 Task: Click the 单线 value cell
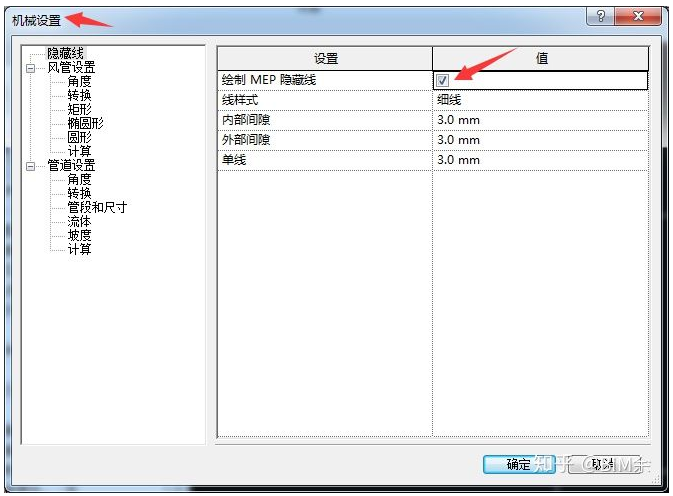click(540, 160)
